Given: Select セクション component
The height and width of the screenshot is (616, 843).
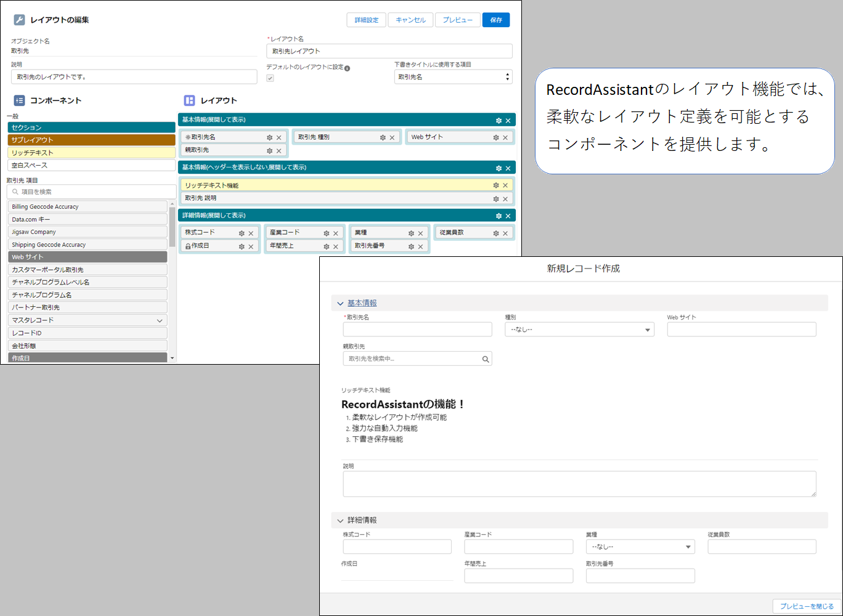Looking at the screenshot, I should pyautogui.click(x=91, y=128).
